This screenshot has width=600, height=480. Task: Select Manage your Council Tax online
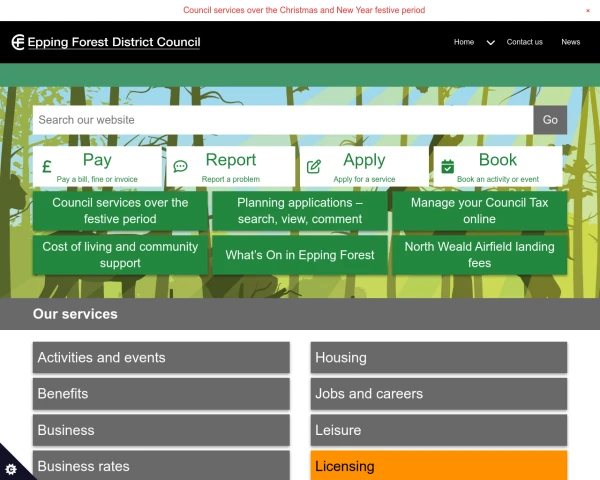pyautogui.click(x=479, y=211)
